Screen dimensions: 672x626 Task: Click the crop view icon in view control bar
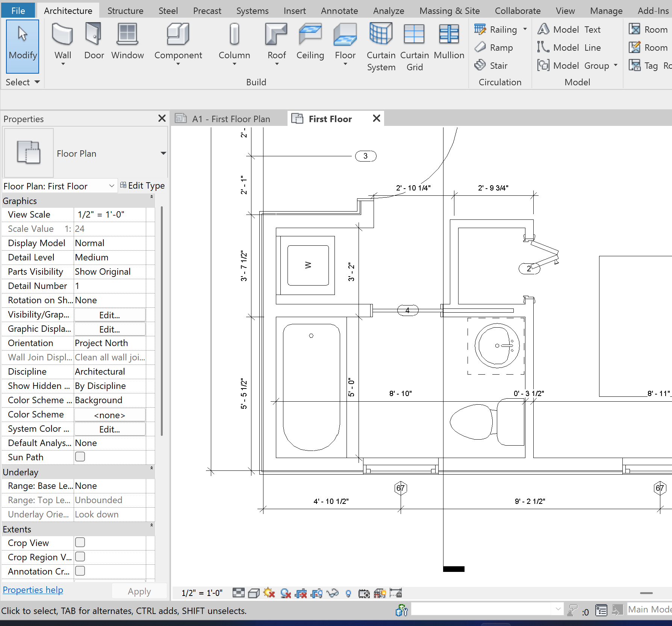pyautogui.click(x=301, y=593)
